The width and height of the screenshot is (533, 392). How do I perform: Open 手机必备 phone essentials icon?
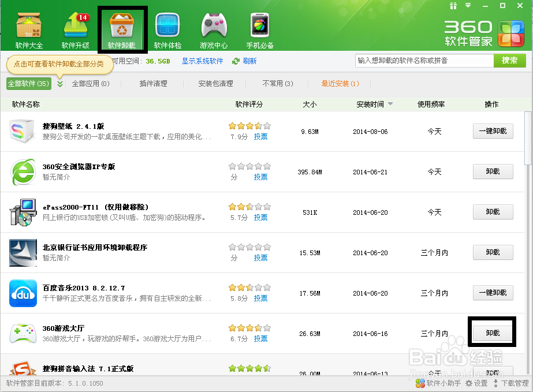pos(260,30)
